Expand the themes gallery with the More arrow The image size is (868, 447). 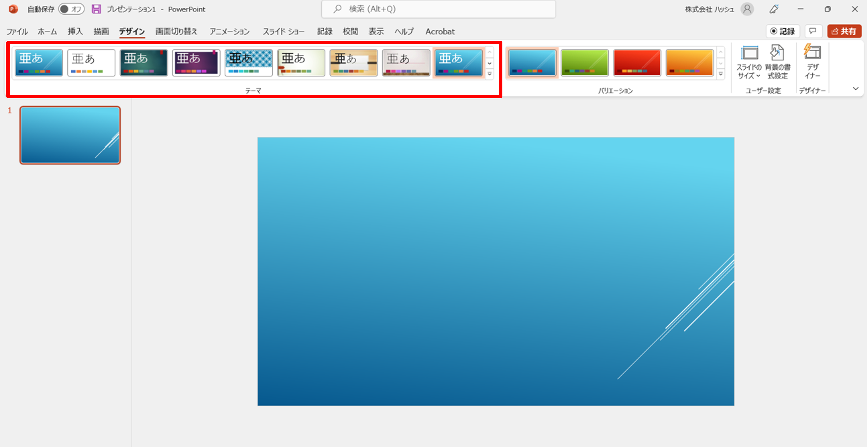tap(490, 74)
